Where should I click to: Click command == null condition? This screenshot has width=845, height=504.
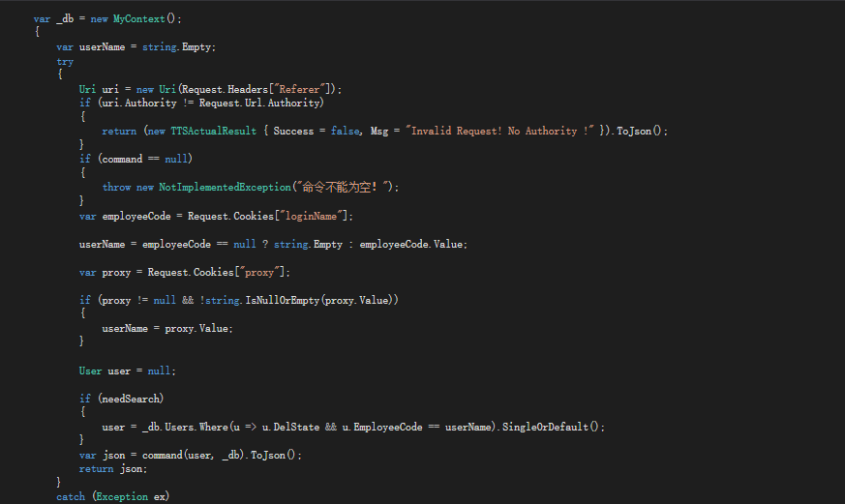coord(145,159)
